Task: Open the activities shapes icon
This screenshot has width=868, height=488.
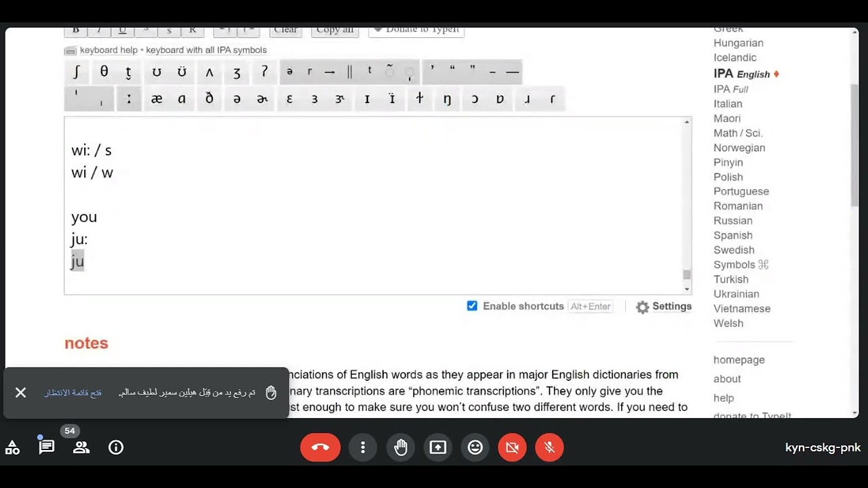Action: tap(12, 447)
